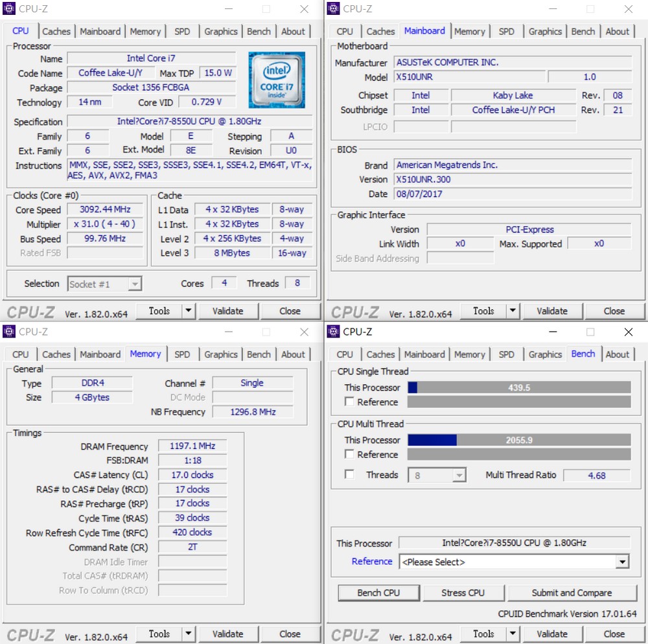Screen dimensions: 648x644
Task: Enable the Reference checkbox under CPU Multi Thread
Action: [350, 454]
